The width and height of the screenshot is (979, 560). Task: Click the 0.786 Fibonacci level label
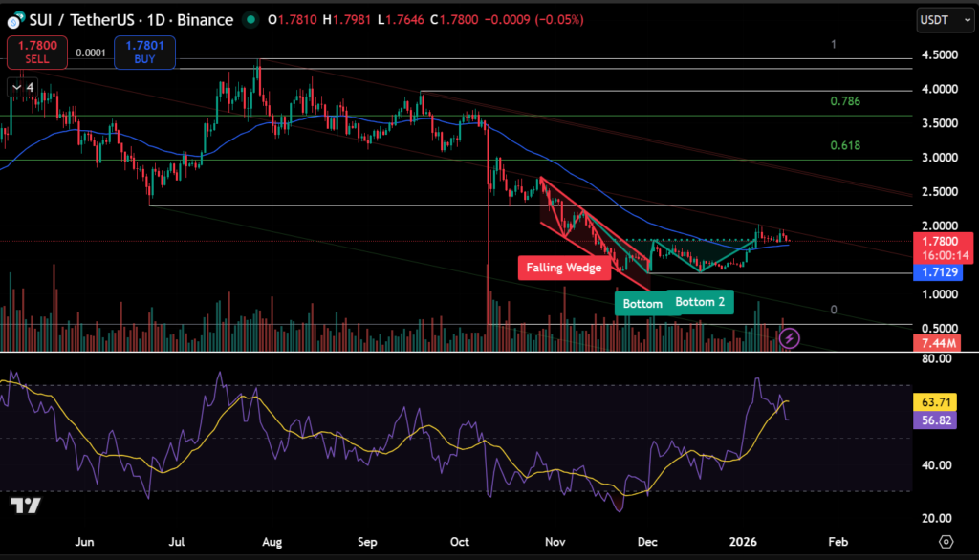(845, 100)
